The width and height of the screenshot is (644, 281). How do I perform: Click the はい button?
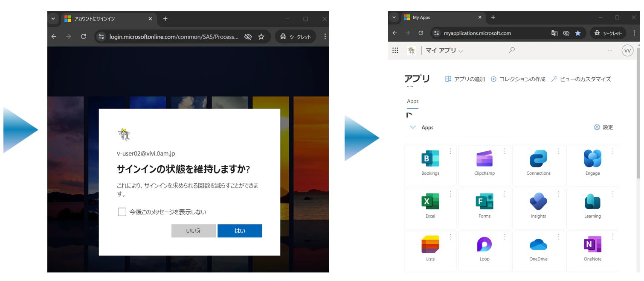coord(240,231)
